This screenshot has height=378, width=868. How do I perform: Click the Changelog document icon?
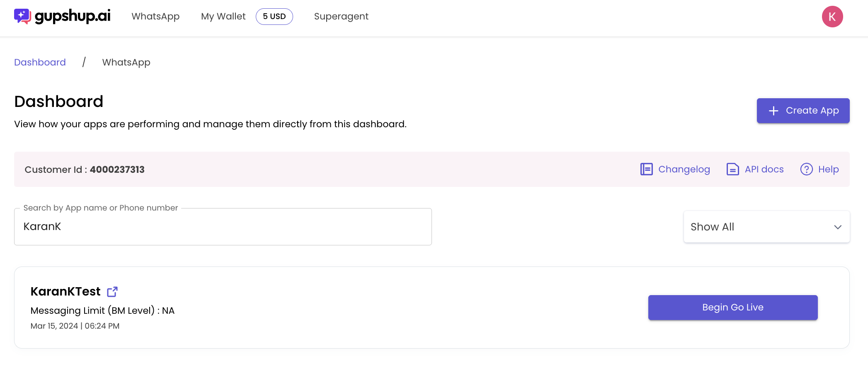(x=647, y=169)
